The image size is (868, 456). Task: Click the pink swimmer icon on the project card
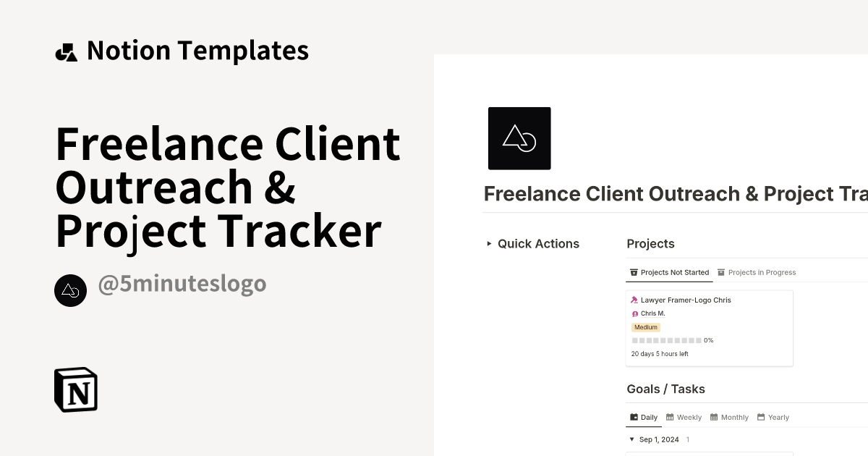pos(634,300)
